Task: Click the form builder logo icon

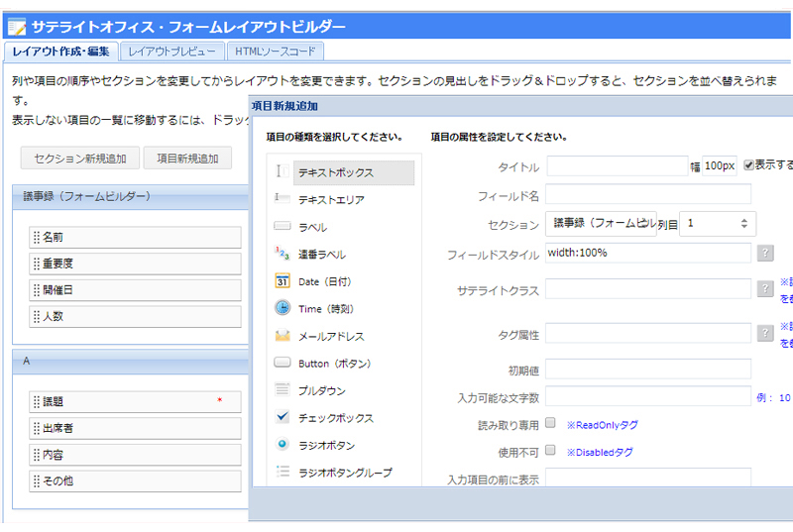Action: coord(17,27)
